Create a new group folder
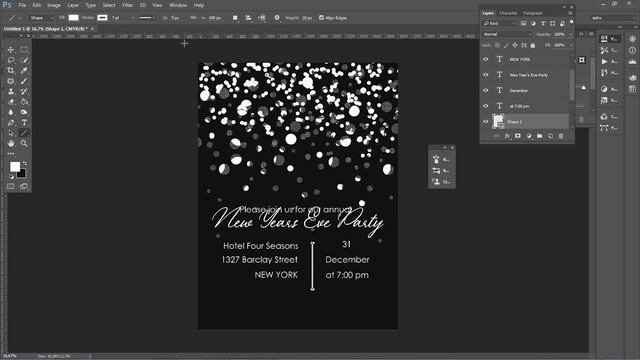Viewport: 640px width, 360px height. pos(540,136)
